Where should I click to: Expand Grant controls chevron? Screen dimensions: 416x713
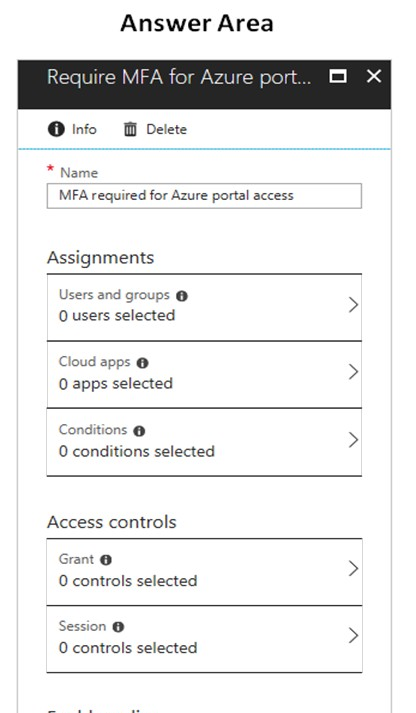(x=353, y=568)
